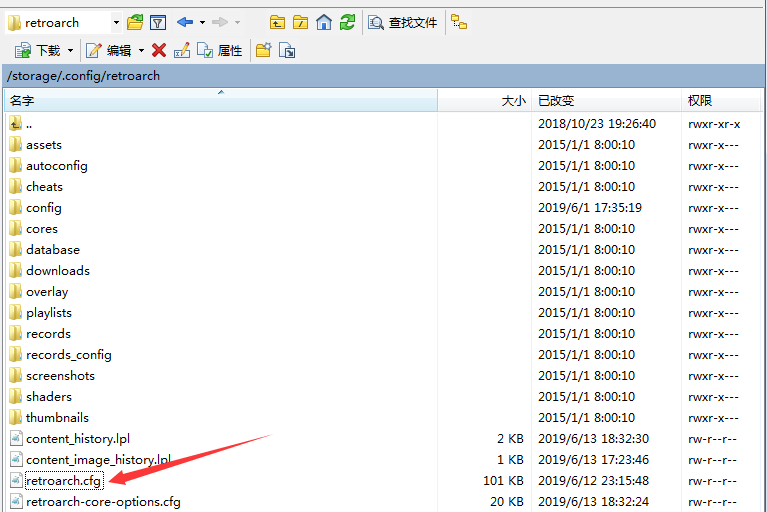767x512 pixels.
Task: Sort by 大小 column header
Action: (x=484, y=101)
